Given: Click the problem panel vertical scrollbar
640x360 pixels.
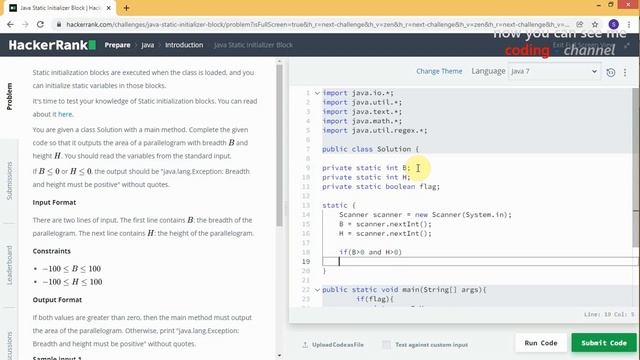Looking at the screenshot, I should tap(280, 145).
